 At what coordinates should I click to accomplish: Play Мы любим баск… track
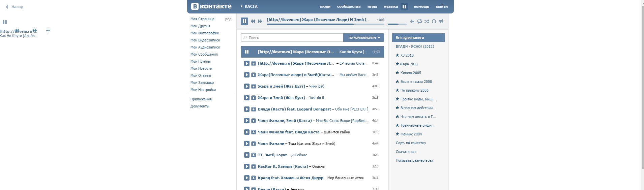pos(247,75)
